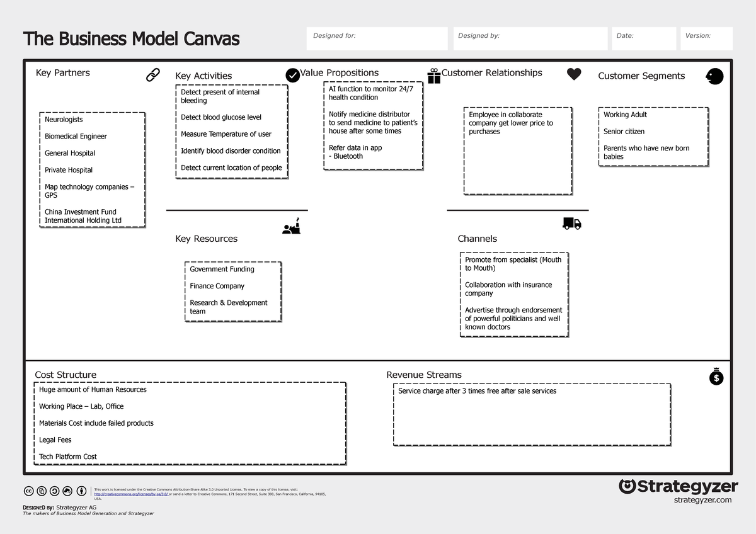Select the attribution person badge in license row
The image size is (756, 534).
tap(81, 491)
